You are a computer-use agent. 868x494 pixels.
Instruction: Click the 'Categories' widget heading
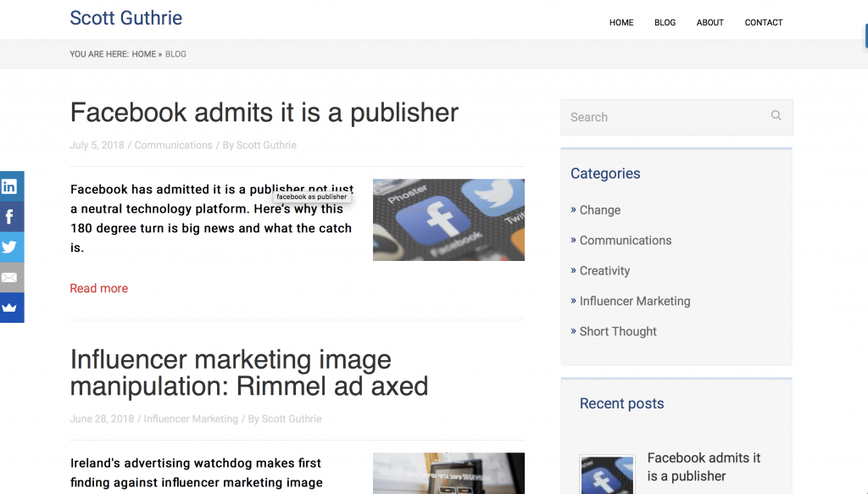(605, 174)
